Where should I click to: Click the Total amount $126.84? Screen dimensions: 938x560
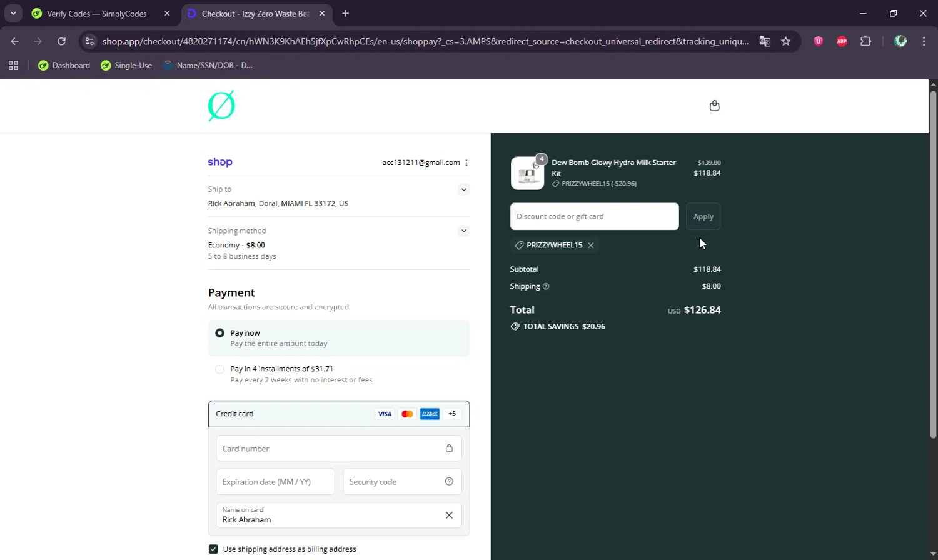click(702, 310)
